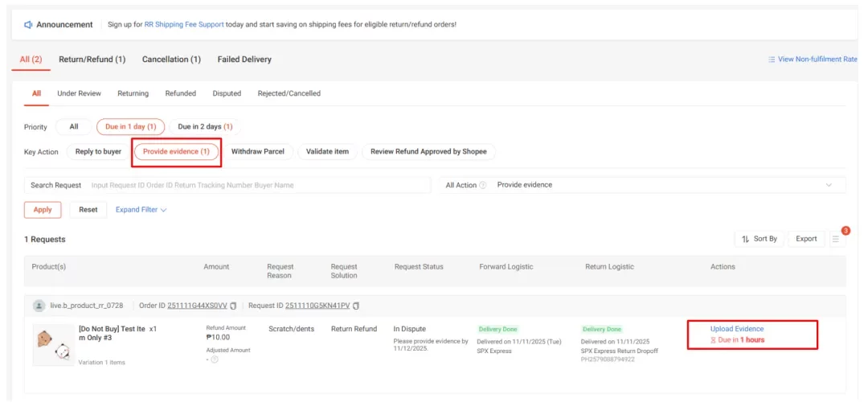Image resolution: width=868 pixels, height=411 pixels.
Task: Copy the Request ID using copy icon
Action: pyautogui.click(x=356, y=306)
